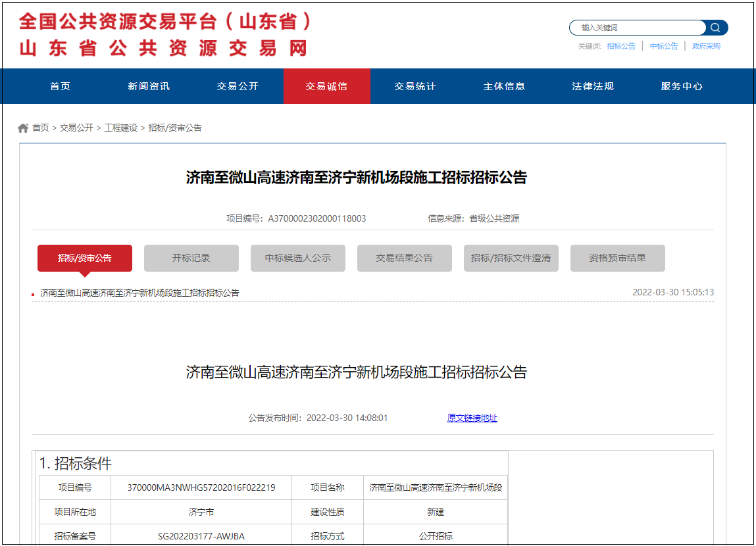Click the 招标公告 keyword link
The height and width of the screenshot is (546, 756).
click(621, 46)
